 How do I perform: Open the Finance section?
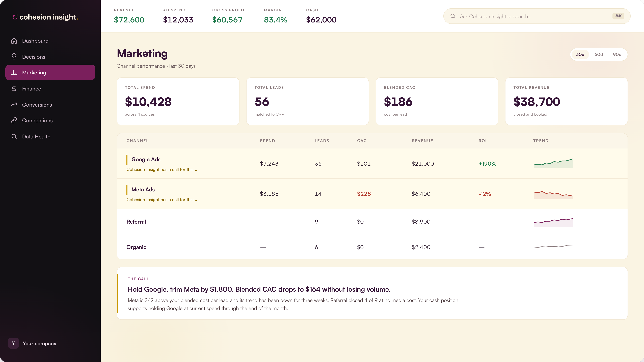(50, 89)
